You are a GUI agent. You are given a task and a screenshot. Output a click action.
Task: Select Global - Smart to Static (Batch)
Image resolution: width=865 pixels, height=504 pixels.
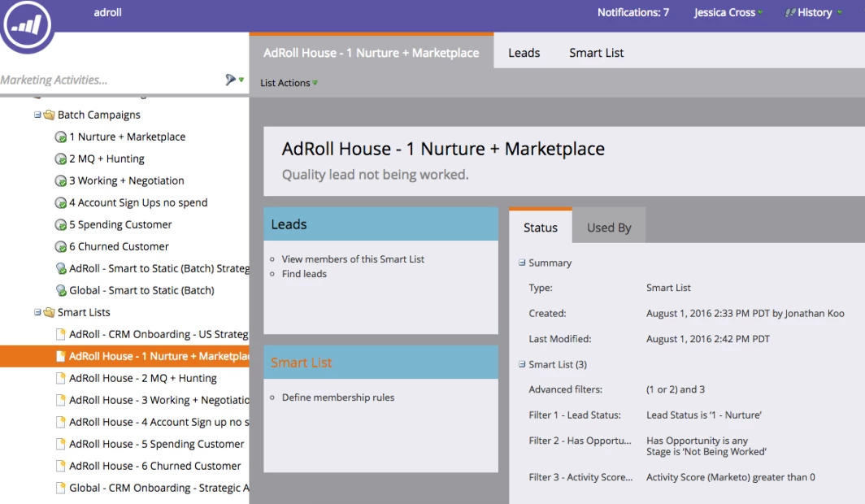(141, 290)
